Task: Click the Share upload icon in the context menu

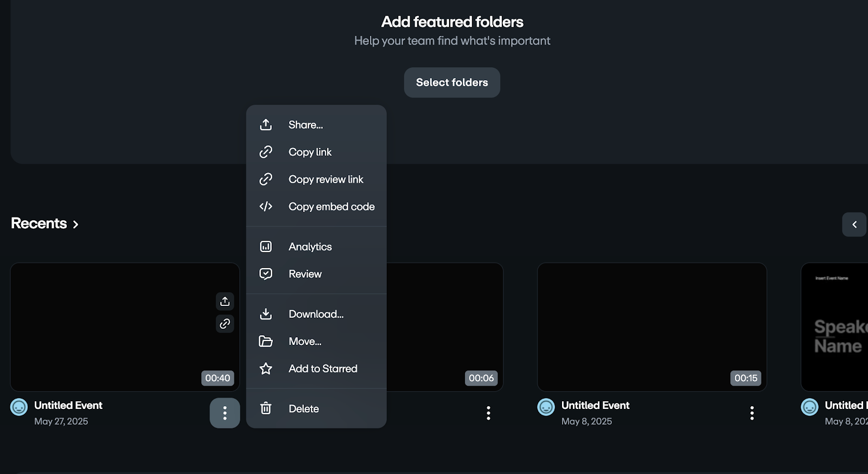Action: coord(266,125)
